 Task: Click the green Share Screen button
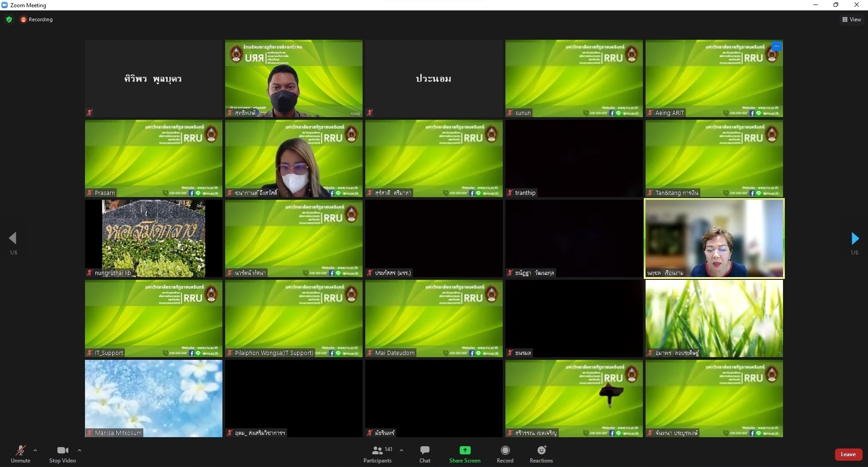(465, 454)
